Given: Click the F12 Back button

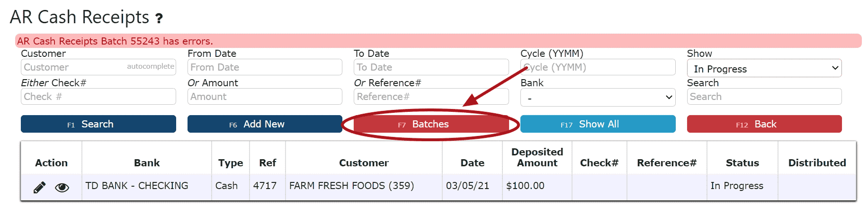Looking at the screenshot, I should [x=764, y=124].
